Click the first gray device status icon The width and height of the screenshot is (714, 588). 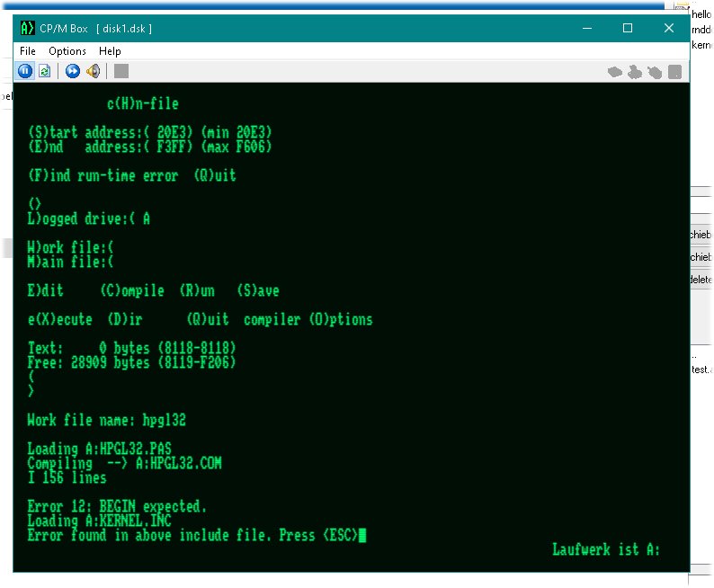coord(615,72)
